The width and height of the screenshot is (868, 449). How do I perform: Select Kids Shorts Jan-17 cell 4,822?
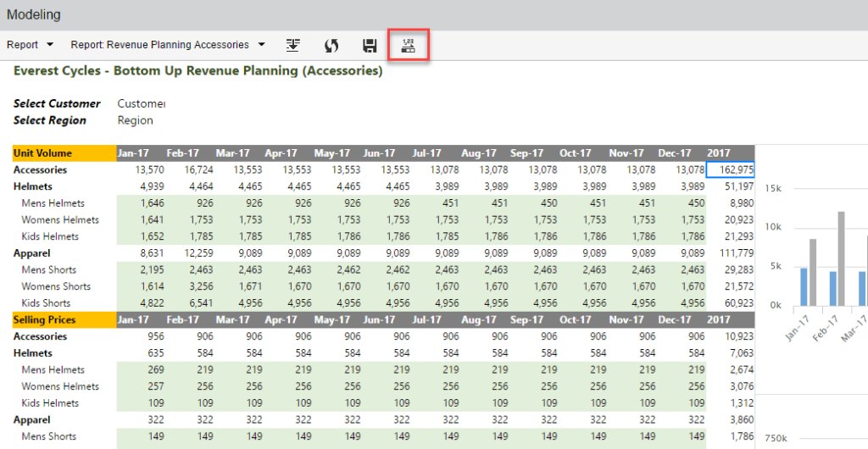coord(142,303)
